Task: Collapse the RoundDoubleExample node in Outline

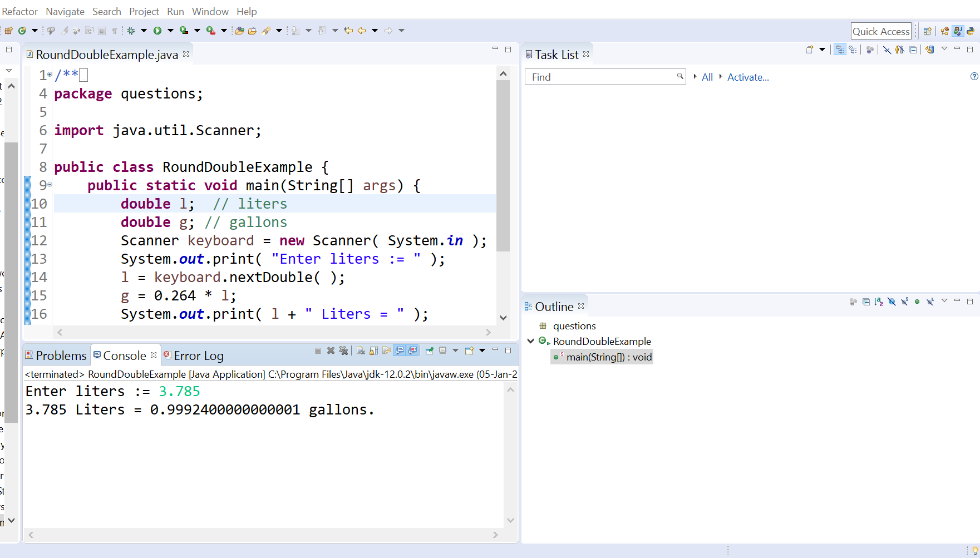Action: point(531,341)
